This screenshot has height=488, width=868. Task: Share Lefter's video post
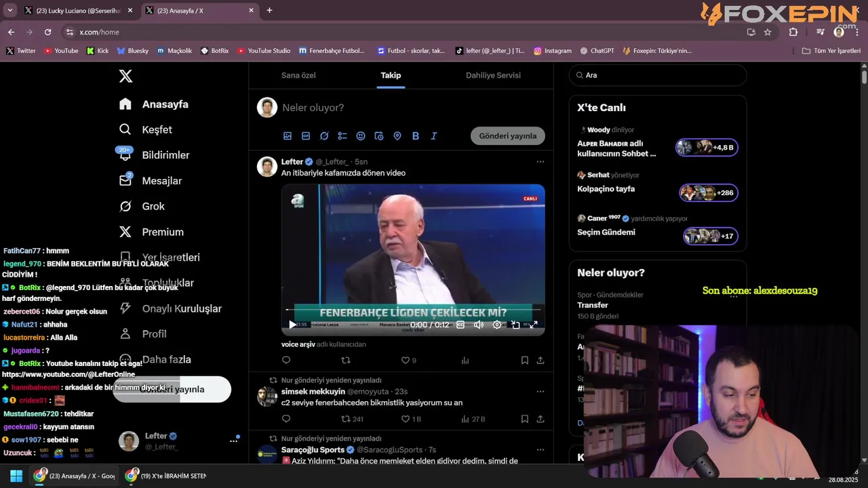tap(540, 361)
